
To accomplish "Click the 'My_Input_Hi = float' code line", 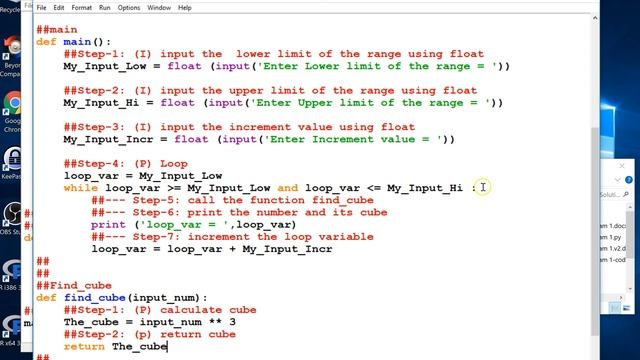I will pos(283,103).
